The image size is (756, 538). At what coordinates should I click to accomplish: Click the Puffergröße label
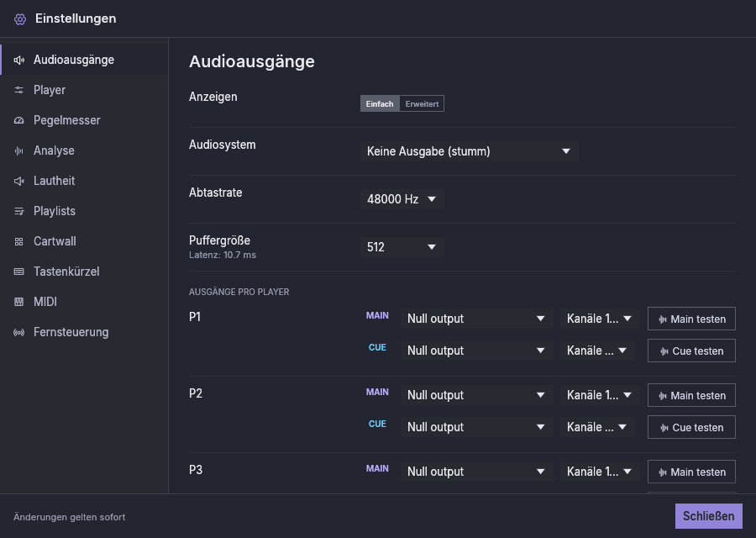tap(219, 240)
